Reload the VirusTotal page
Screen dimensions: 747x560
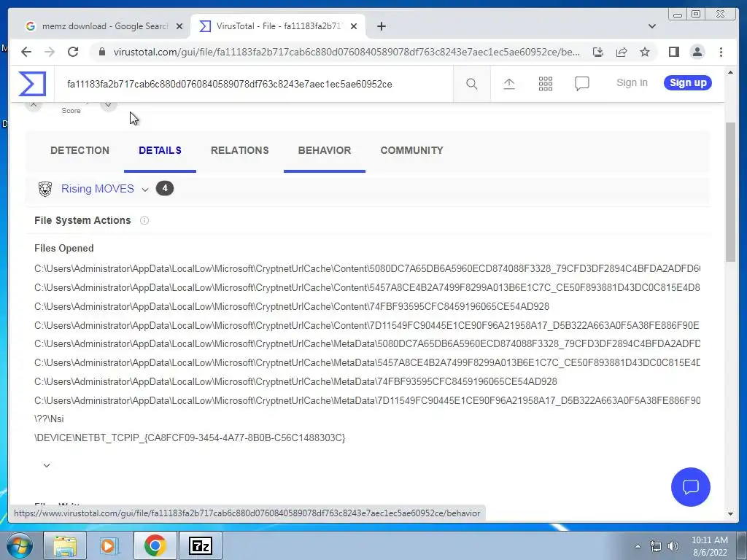pos(73,52)
